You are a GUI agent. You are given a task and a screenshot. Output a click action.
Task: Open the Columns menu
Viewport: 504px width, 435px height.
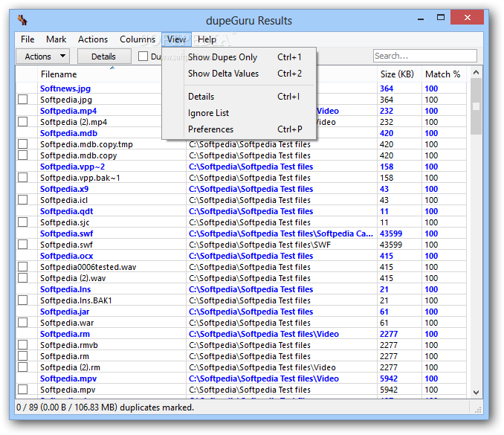[138, 39]
